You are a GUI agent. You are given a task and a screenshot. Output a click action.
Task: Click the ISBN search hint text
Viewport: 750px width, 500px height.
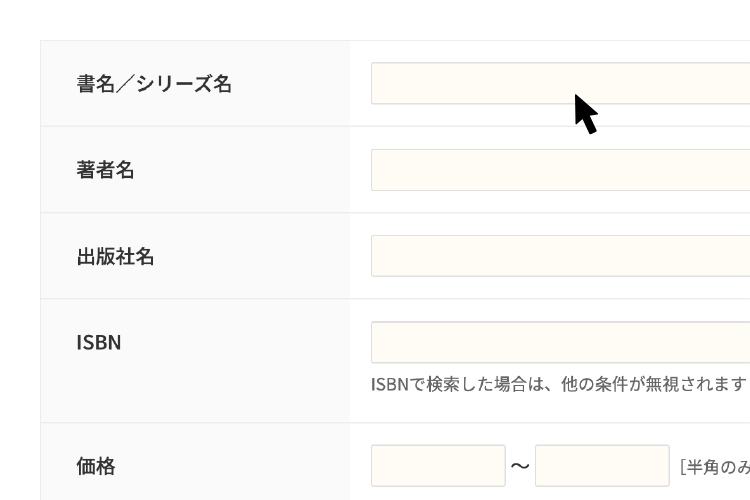tap(558, 384)
